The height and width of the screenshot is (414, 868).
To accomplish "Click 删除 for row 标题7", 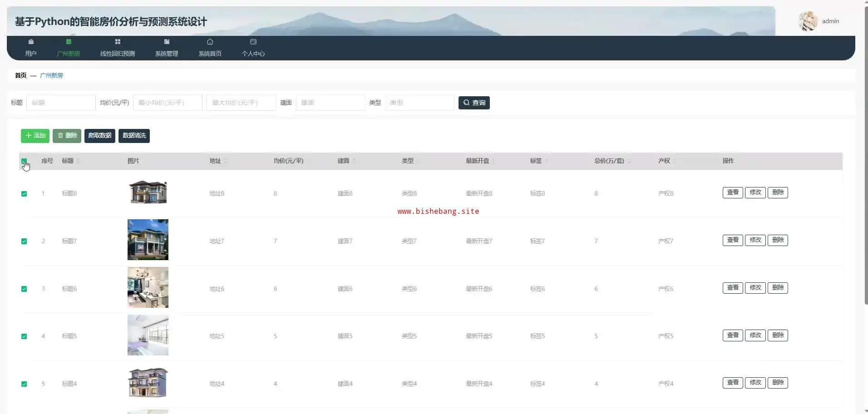I will [778, 240].
